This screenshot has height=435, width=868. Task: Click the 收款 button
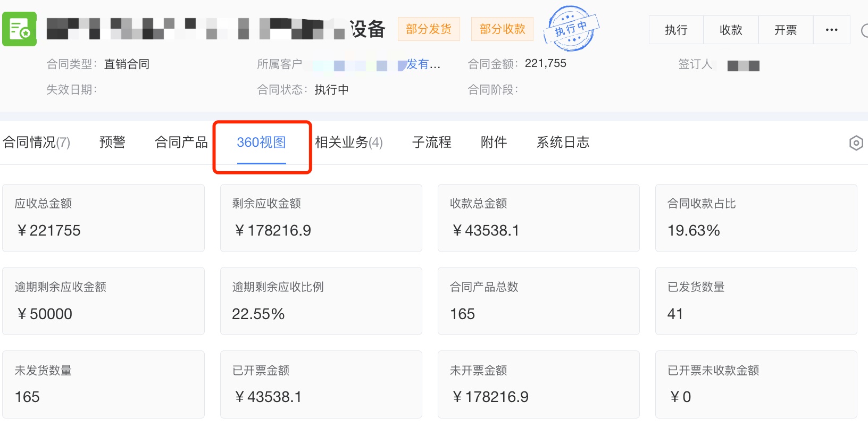point(731,30)
